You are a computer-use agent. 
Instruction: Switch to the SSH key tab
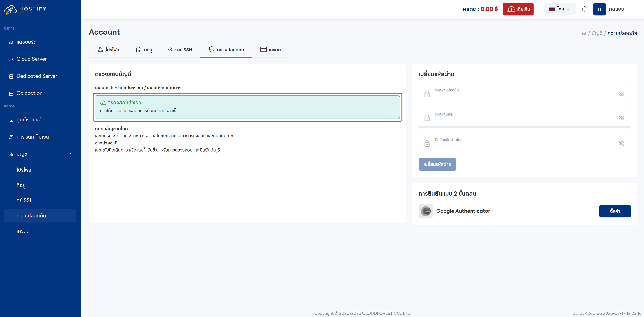[180, 50]
